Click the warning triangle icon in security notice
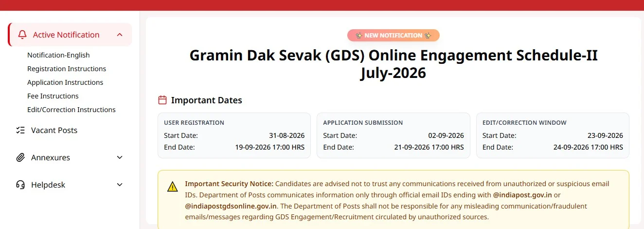The image size is (644, 229). (x=173, y=187)
